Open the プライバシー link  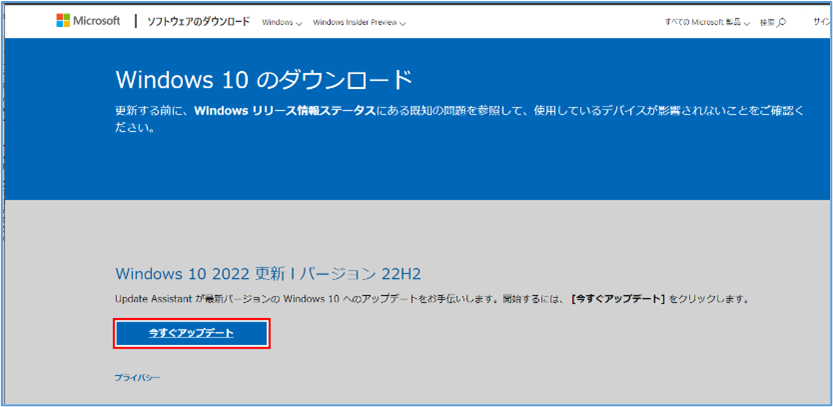138,377
